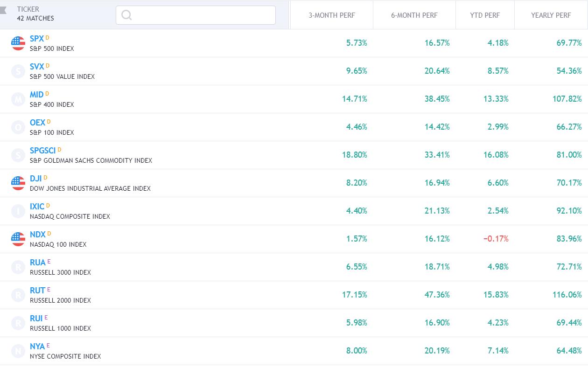Click the US flag icon beside NDX
This screenshot has width=588, height=367.
18,239
